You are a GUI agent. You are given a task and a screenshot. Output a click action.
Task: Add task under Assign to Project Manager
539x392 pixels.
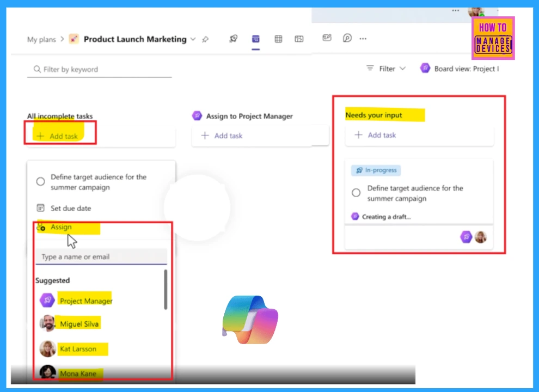tap(222, 136)
